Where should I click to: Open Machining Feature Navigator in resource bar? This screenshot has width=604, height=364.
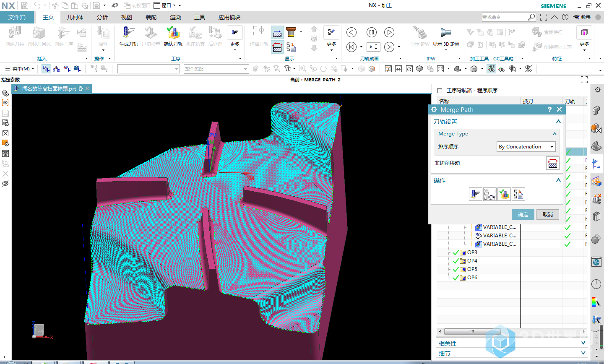[x=596, y=182]
